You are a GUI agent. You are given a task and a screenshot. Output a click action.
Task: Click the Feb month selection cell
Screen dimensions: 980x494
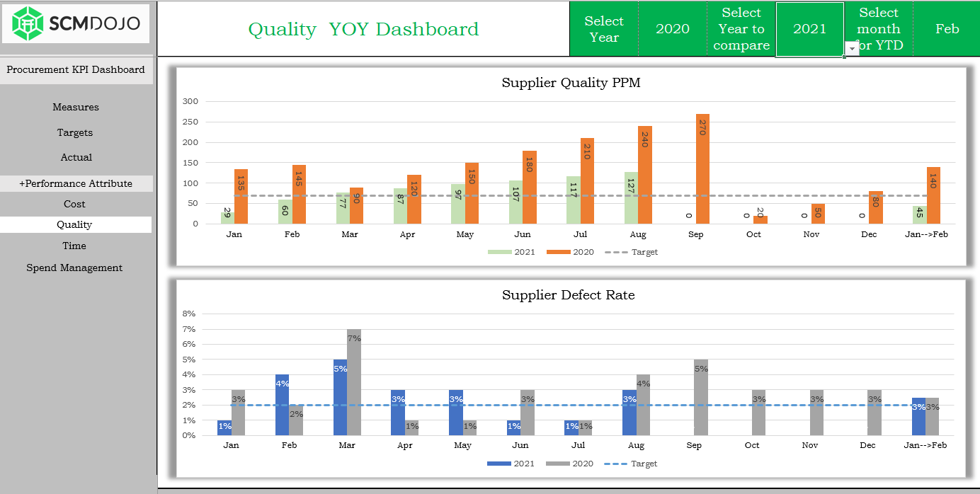point(947,29)
